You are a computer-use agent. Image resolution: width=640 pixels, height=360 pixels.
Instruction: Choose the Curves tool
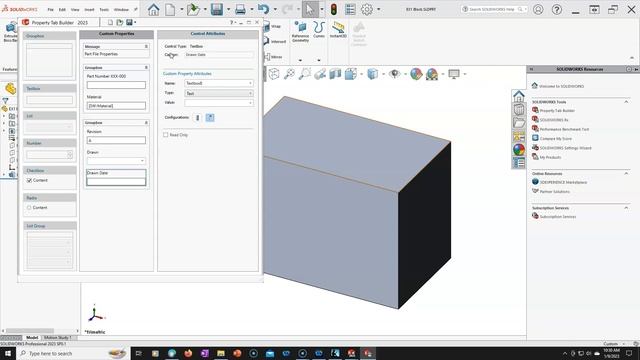[319, 30]
